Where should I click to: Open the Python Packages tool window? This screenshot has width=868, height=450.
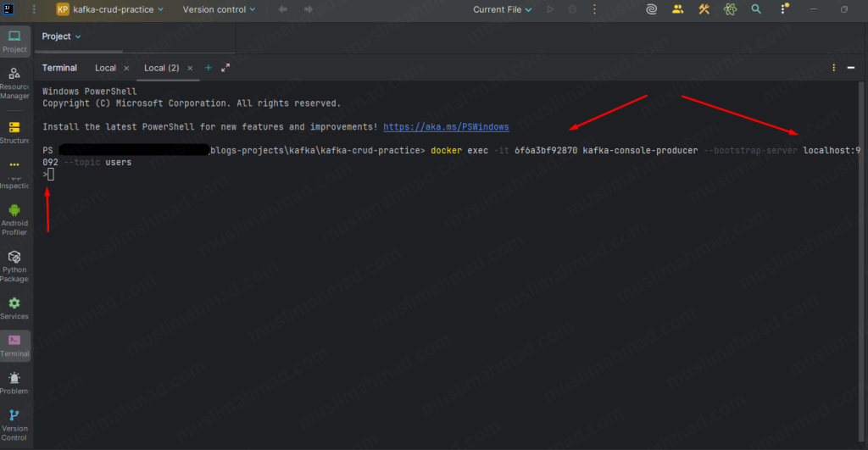pos(14,266)
